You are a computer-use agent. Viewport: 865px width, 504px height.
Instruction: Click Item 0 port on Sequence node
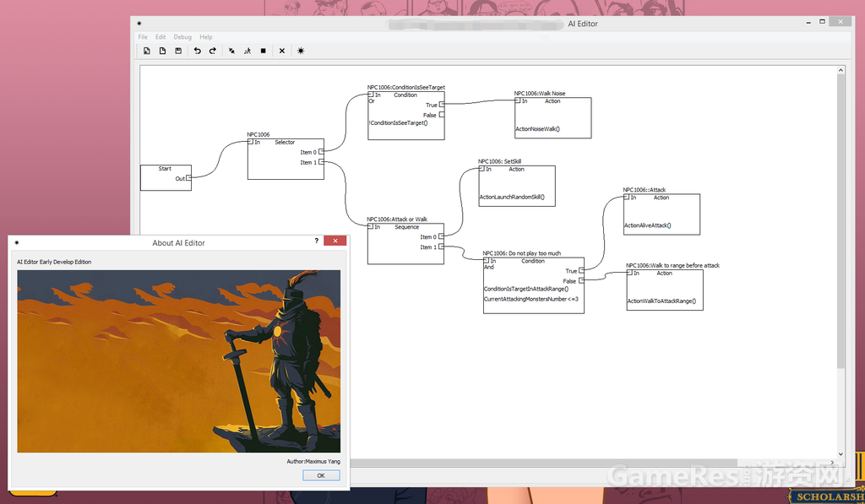tap(441, 236)
